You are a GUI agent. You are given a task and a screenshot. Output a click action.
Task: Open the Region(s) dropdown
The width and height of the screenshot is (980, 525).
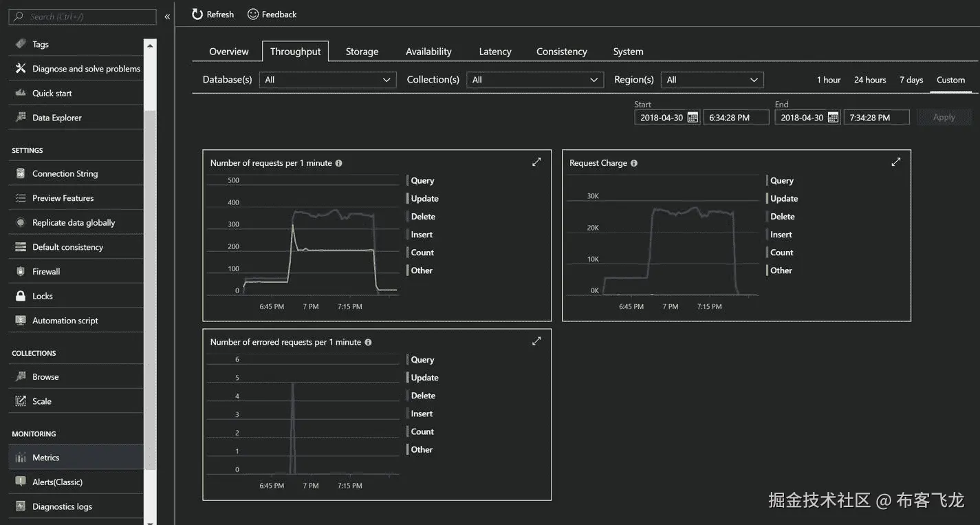coord(712,80)
